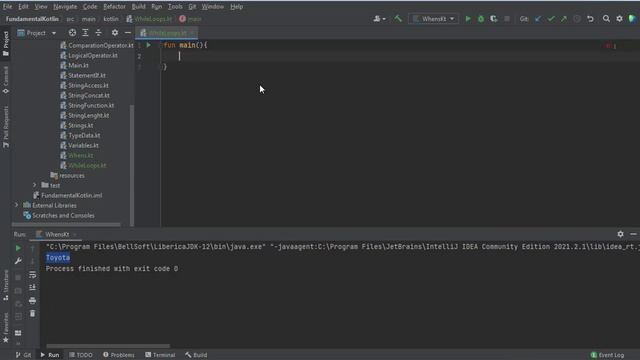
Task: Run with coverage icon in toolbar
Action: [x=494, y=19]
